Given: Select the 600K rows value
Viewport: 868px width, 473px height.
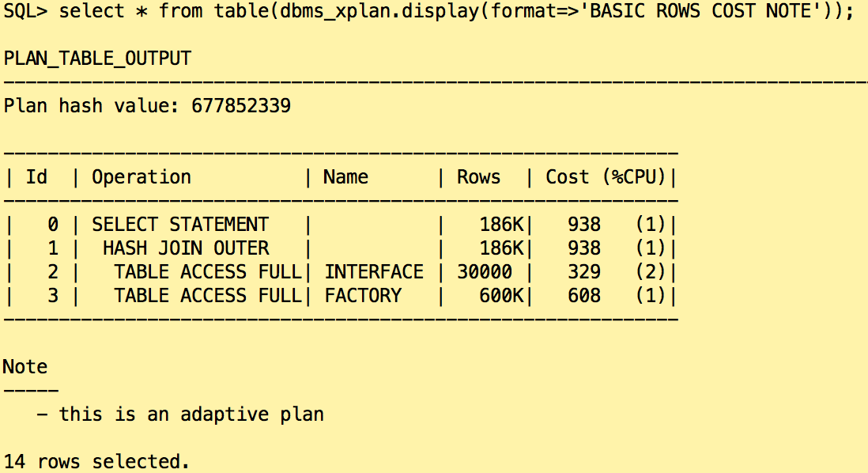Looking at the screenshot, I should pos(501,296).
